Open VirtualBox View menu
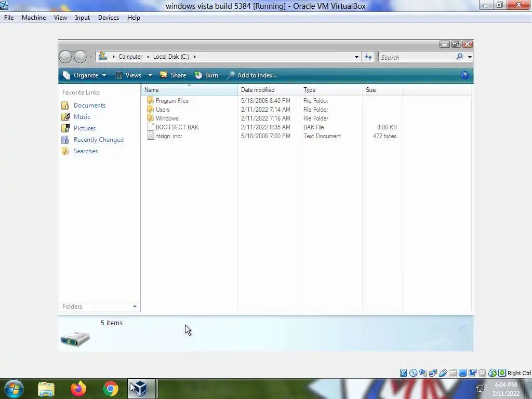 coord(60,18)
